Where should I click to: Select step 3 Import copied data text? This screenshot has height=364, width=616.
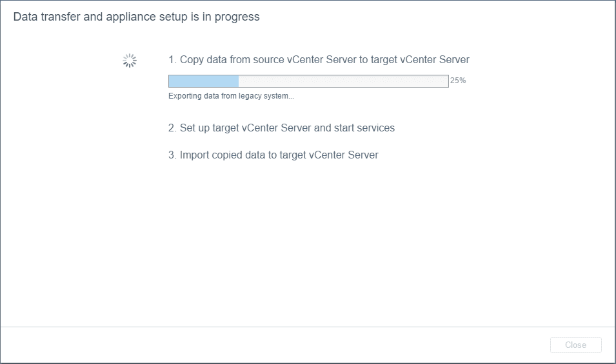273,155
